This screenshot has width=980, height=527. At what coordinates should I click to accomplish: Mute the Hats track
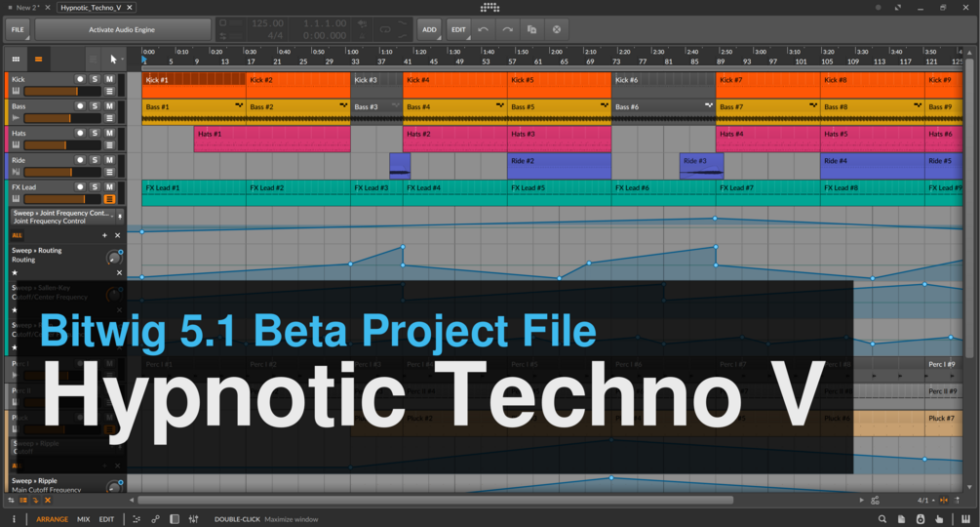click(x=109, y=133)
